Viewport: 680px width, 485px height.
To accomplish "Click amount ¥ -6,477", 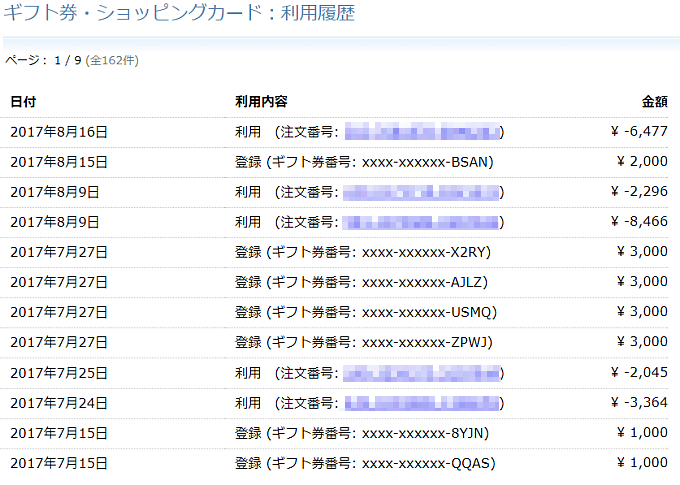I will [639, 131].
